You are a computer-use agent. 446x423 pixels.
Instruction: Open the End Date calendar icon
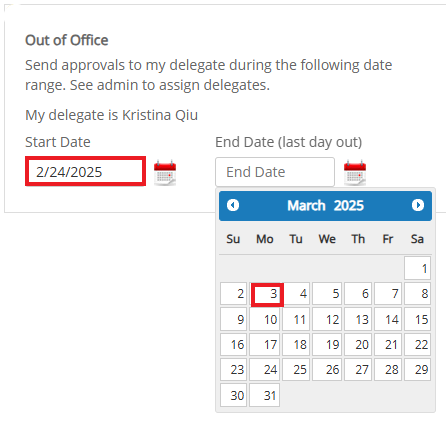point(355,172)
